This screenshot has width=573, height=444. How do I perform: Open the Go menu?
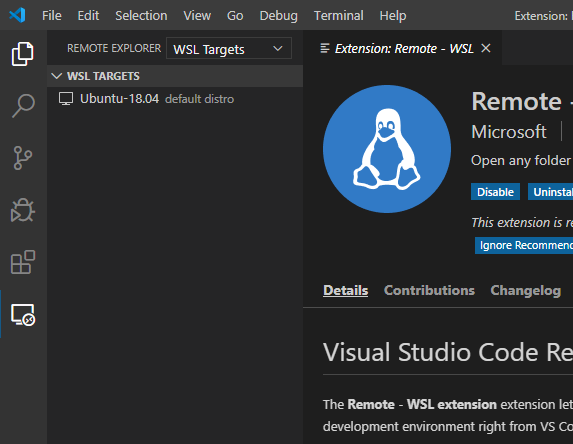coord(235,16)
